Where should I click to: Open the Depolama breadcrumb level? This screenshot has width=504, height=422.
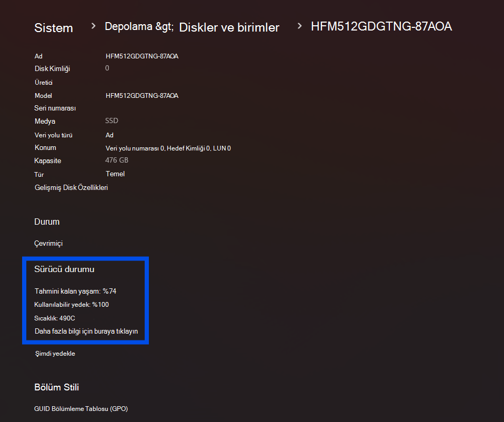(x=139, y=26)
